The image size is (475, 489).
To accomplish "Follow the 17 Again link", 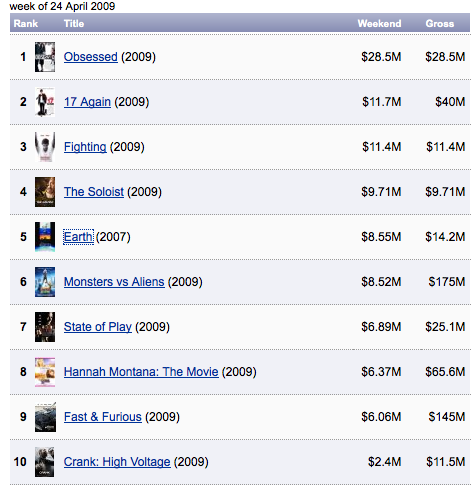I will (87, 102).
